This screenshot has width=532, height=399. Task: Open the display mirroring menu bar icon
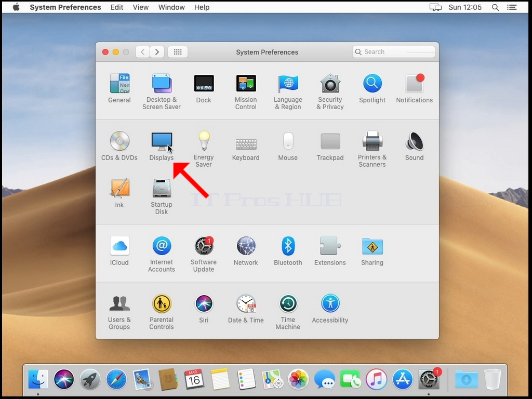click(x=435, y=7)
